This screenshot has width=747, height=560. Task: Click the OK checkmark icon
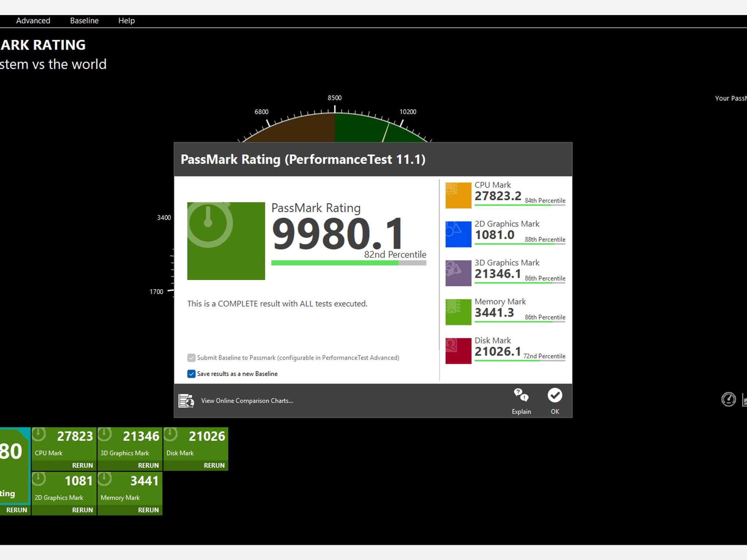555,395
